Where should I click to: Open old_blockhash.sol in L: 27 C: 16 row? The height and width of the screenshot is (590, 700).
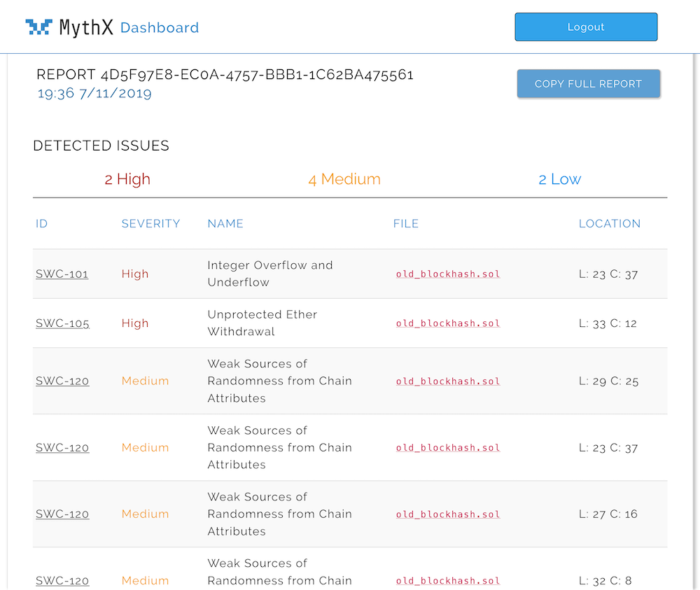click(448, 514)
